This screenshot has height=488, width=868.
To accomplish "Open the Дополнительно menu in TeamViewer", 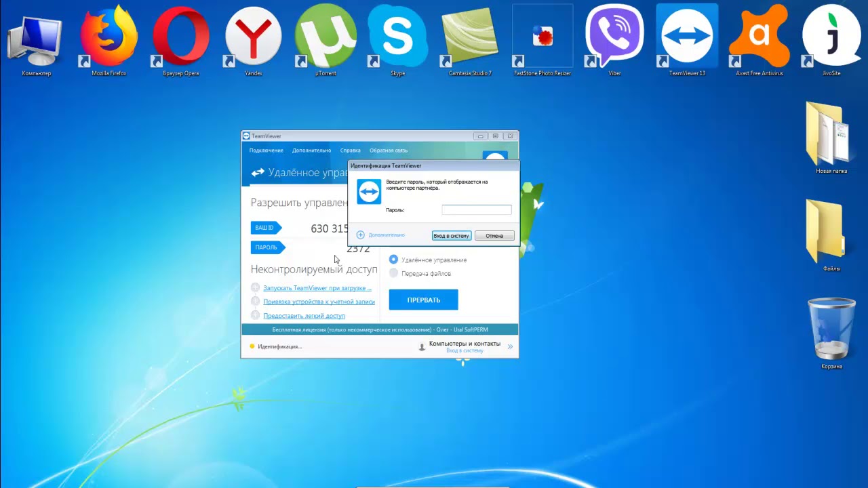I will (312, 150).
